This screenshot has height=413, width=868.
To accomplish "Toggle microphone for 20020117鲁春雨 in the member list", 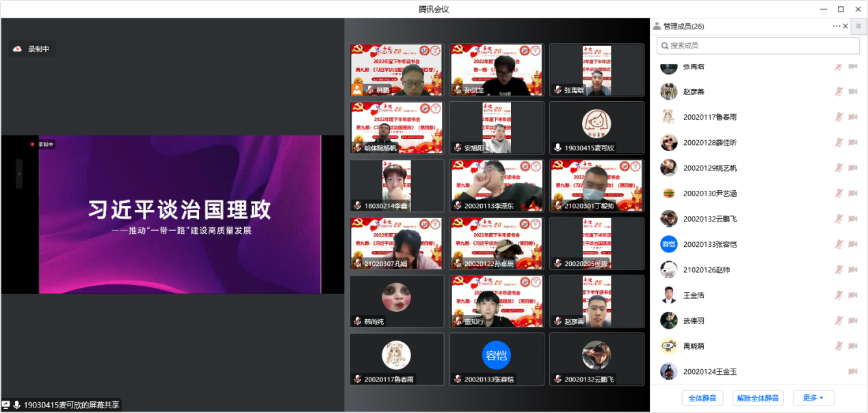I will click(839, 117).
